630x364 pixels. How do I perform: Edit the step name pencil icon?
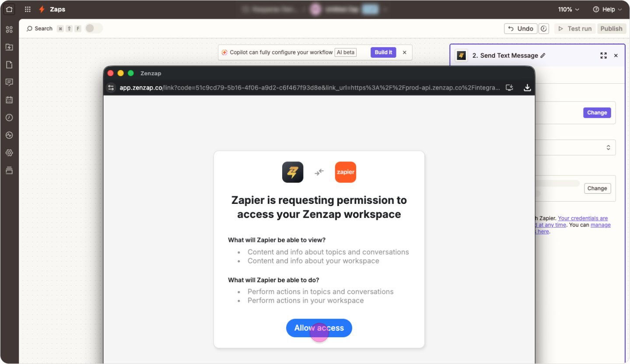tap(543, 56)
